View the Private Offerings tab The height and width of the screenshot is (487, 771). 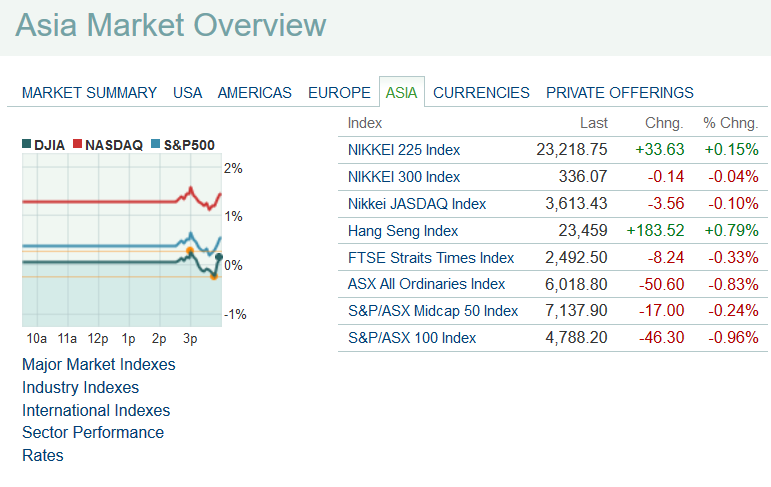pyautogui.click(x=620, y=92)
